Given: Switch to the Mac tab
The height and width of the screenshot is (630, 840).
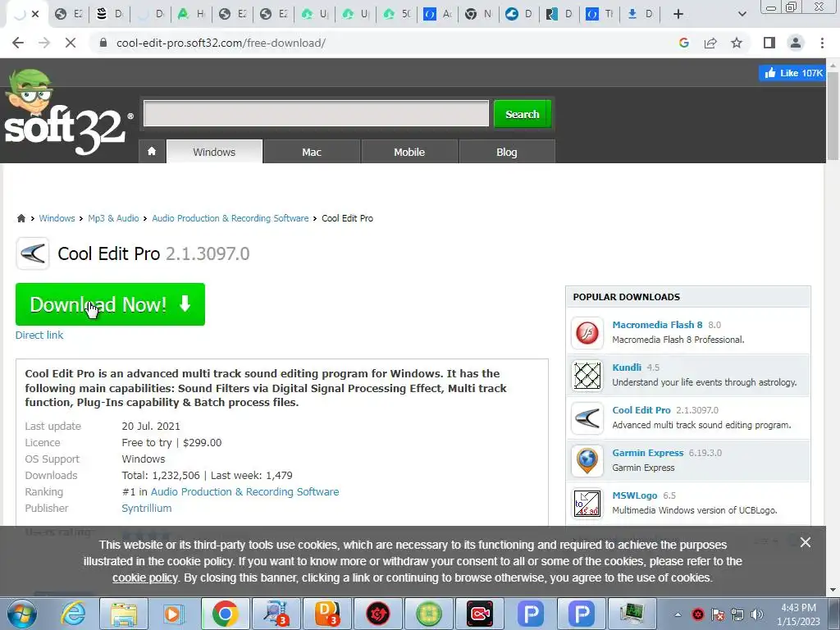Looking at the screenshot, I should pos(311,152).
